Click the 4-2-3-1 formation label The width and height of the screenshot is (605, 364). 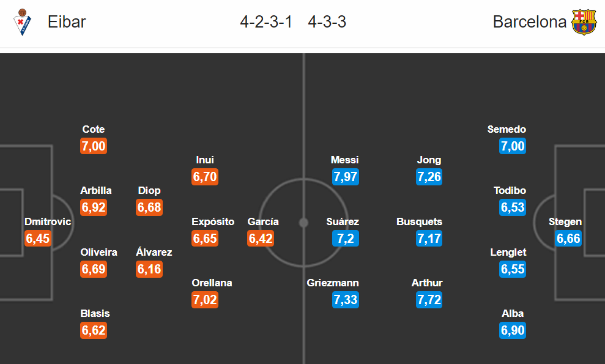(x=266, y=22)
